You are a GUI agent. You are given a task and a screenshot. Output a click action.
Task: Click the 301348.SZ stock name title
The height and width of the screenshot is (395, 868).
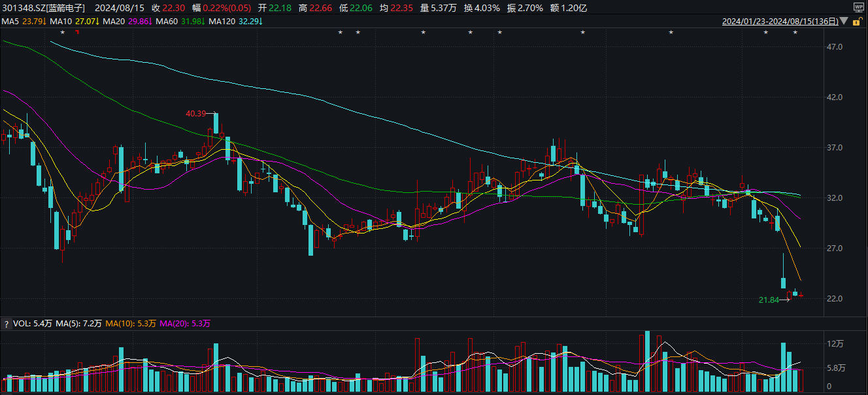pos(44,8)
